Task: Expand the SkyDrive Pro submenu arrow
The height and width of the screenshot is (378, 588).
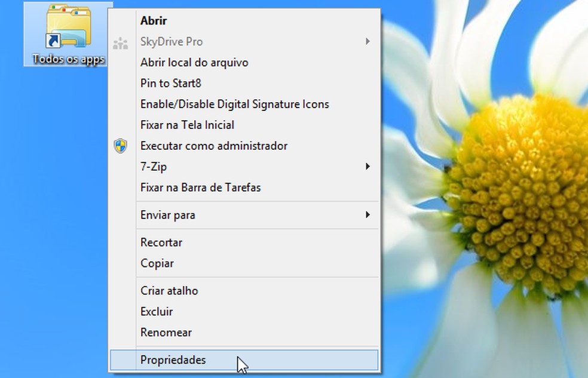Action: [368, 41]
